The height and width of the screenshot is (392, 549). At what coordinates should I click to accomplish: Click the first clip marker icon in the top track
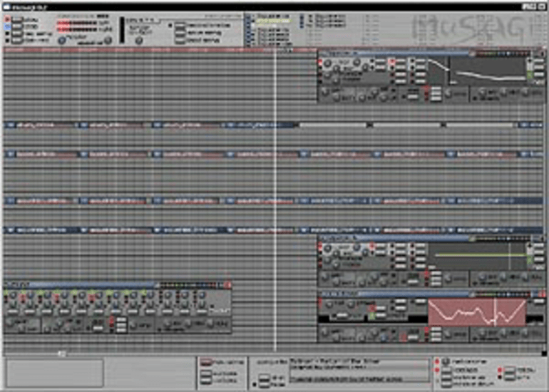9,125
